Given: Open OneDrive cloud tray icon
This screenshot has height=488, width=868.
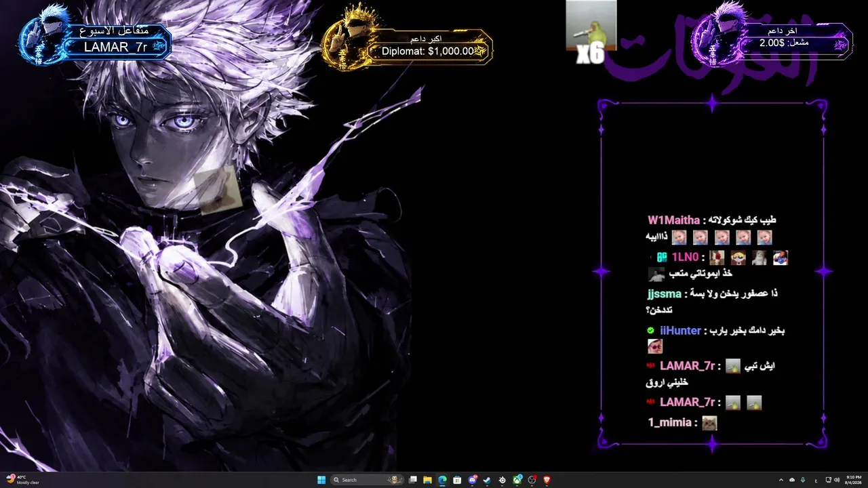Looking at the screenshot, I should 792,480.
